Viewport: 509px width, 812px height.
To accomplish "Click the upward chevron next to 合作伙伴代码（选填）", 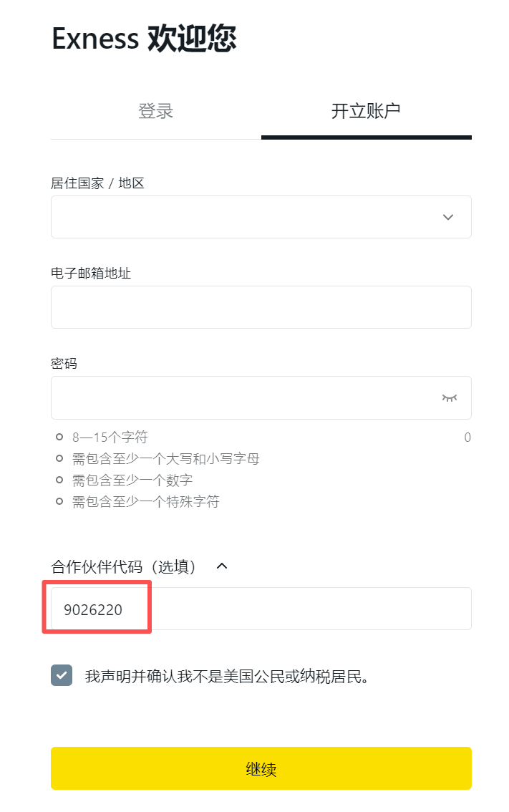I will pos(221,566).
